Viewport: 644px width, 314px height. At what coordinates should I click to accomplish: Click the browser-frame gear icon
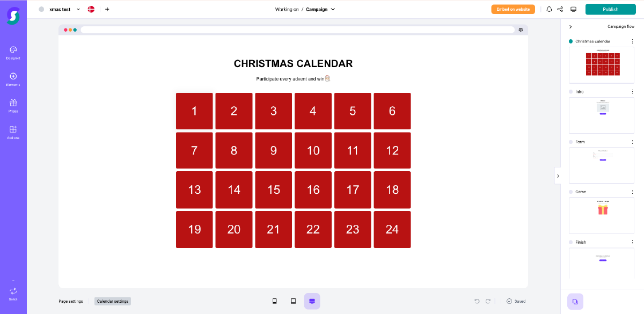[521, 30]
